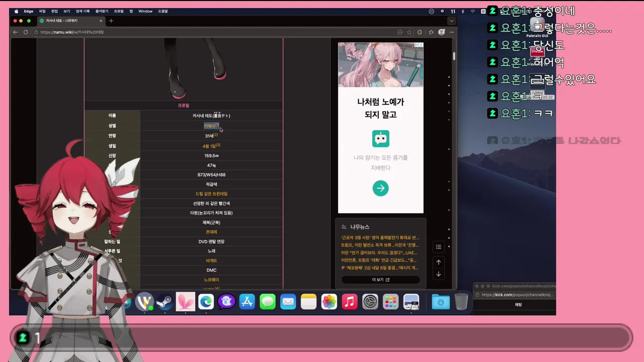
Task: Click the browser page vertical scrollbar
Action: [454, 56]
